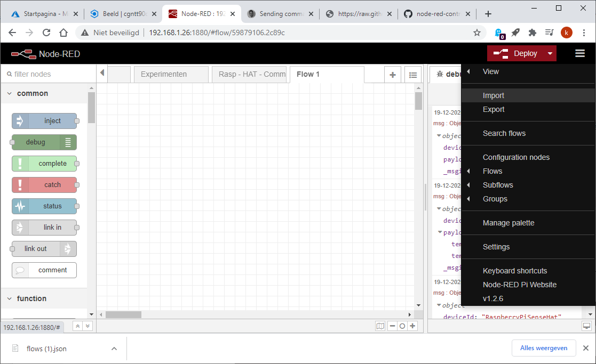Open Chrome media control icon
The image size is (596, 364).
[x=549, y=33]
